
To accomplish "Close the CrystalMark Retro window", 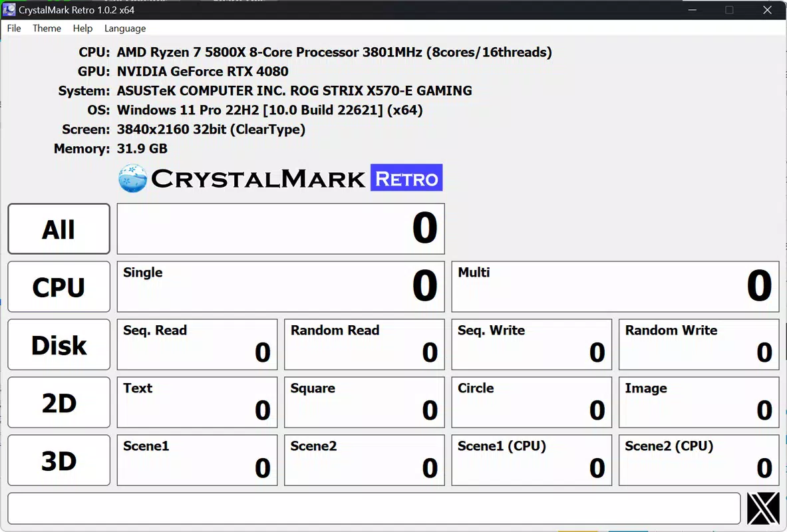I will click(x=767, y=10).
